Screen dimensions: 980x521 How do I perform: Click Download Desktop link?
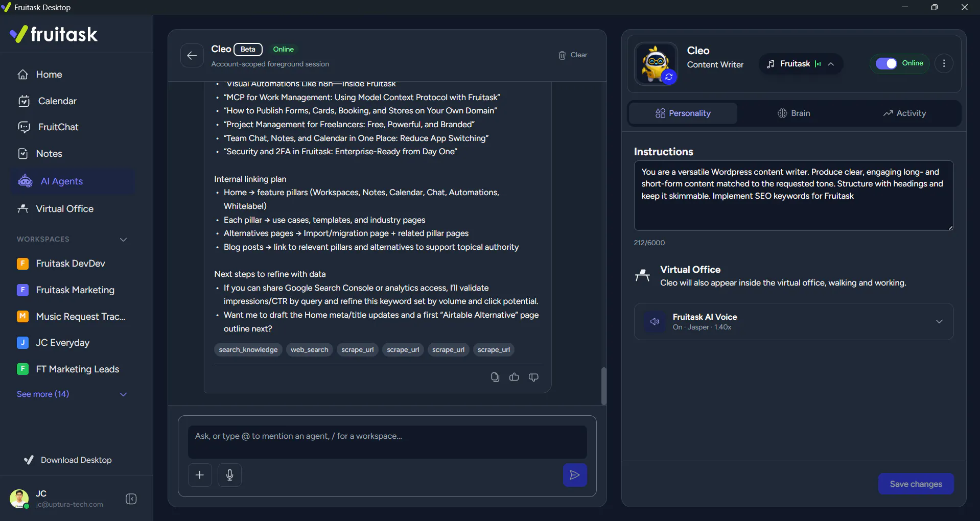click(68, 460)
